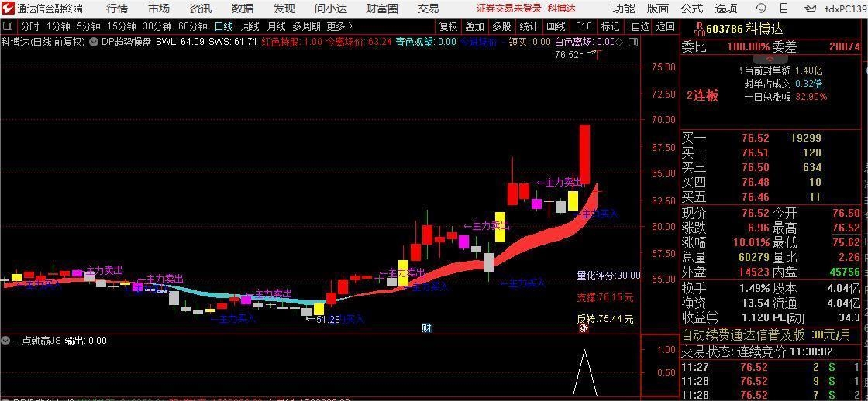Click 自动续费通达信普及版 promo link
The height and width of the screenshot is (401, 868).
(x=743, y=334)
